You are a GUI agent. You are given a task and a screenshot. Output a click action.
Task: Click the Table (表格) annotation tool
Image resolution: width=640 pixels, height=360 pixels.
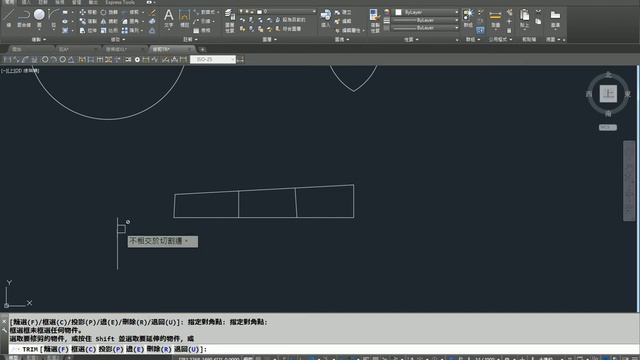[x=202, y=31]
